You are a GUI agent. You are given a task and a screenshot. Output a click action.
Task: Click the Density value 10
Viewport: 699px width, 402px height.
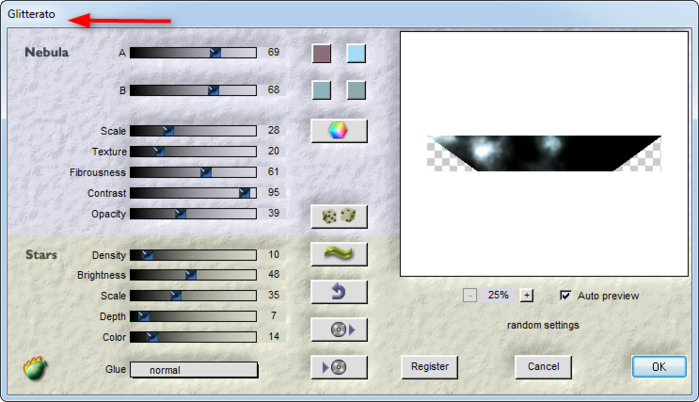274,254
